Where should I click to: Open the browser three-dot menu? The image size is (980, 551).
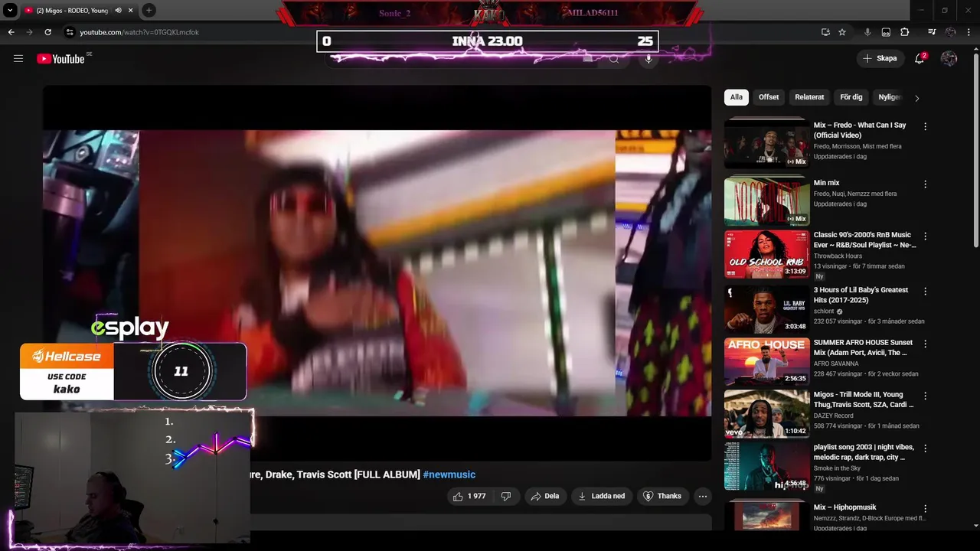tap(969, 32)
